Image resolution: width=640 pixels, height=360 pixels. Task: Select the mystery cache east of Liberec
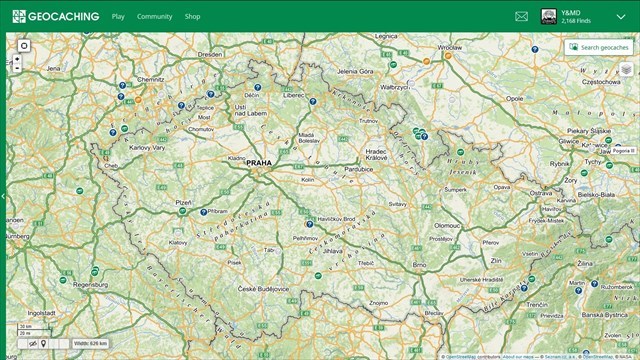pyautogui.click(x=313, y=101)
